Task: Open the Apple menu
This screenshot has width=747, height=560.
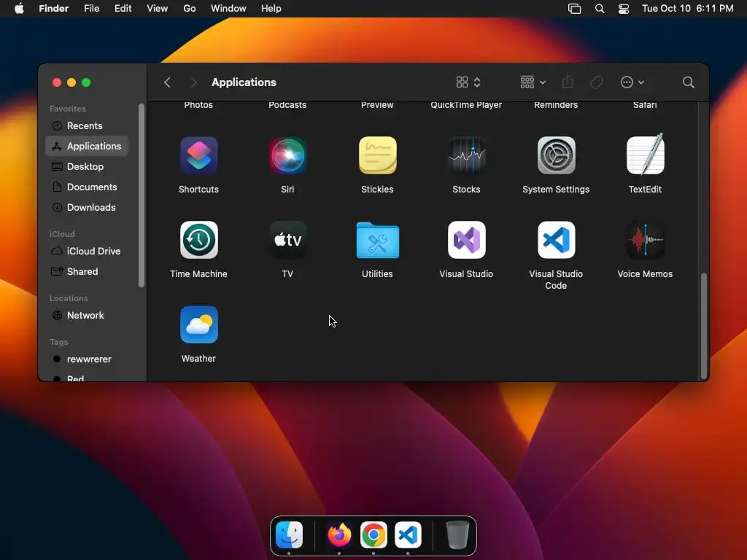Action: pos(19,9)
